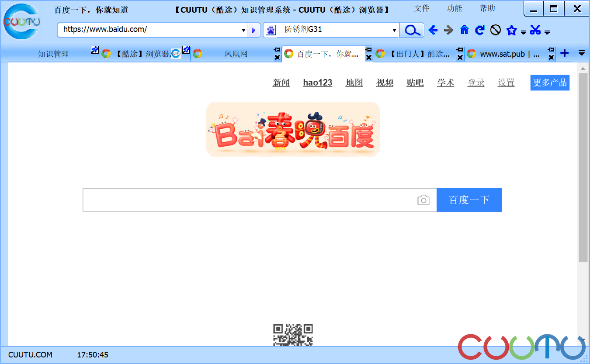Open the 学术 link
Image resolution: width=590 pixels, height=364 pixels.
(446, 82)
